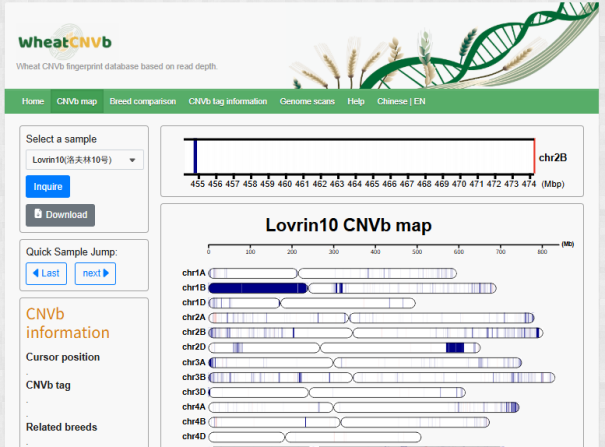The width and height of the screenshot is (605, 447).
Task: Click the chr2B chromosome bar
Action: pos(375,332)
